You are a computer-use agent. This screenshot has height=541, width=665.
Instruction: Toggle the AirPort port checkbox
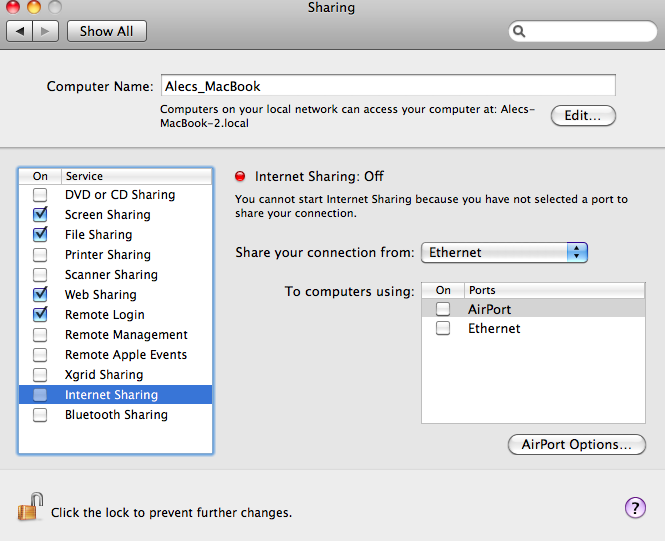click(443, 310)
